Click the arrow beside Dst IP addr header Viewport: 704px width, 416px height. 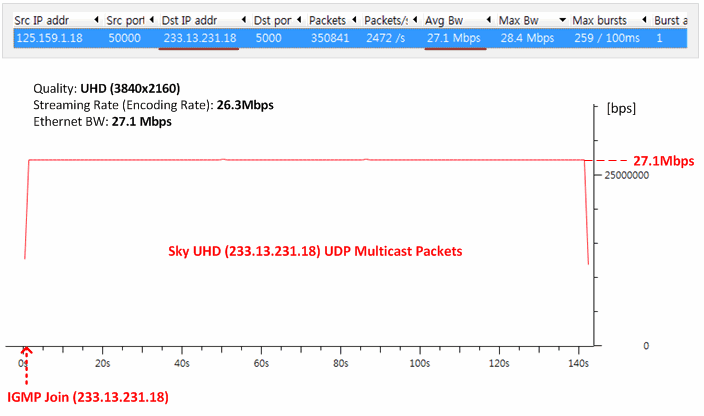coord(244,20)
